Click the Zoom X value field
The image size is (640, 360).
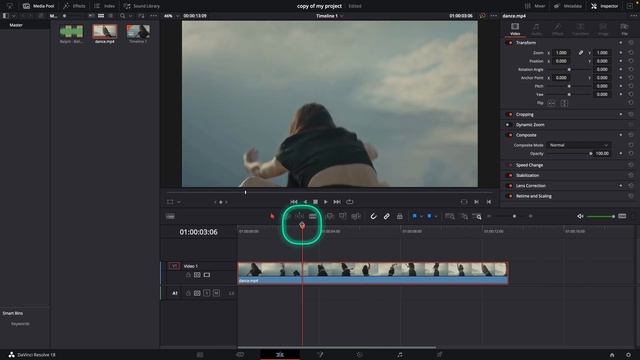click(x=562, y=53)
